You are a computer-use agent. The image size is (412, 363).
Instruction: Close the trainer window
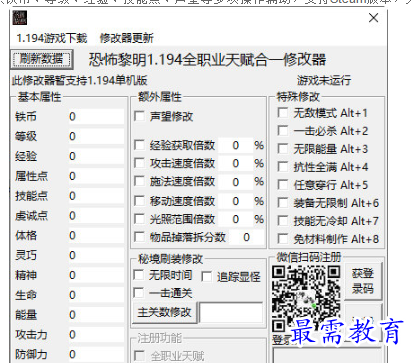373,18
